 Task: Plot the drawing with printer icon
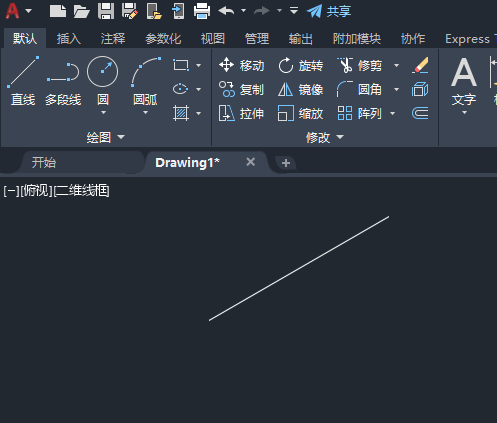202,11
